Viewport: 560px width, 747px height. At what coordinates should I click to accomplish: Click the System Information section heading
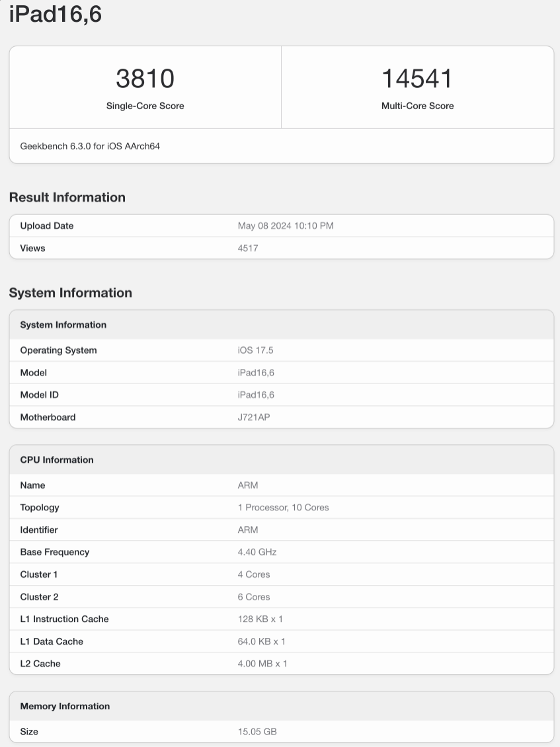point(71,292)
